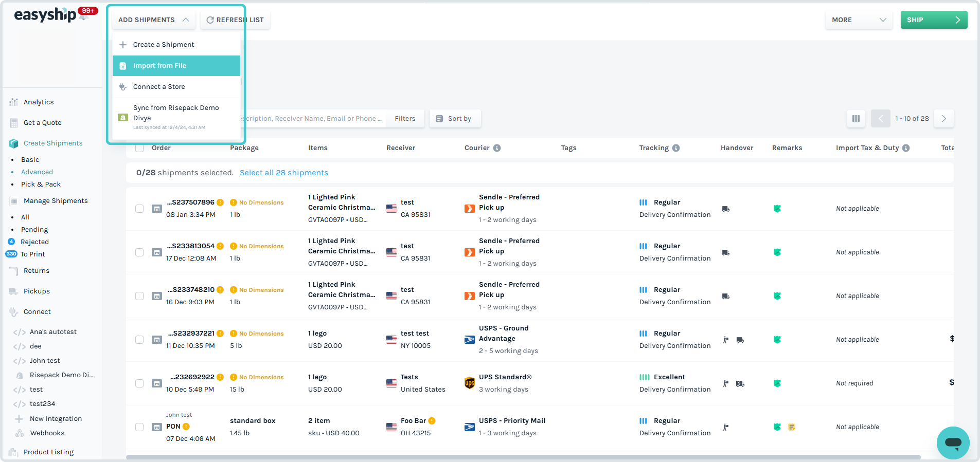Viewport: 980px width, 462px height.
Task: Collapse the Add Shipments dropdown
Action: coord(154,20)
